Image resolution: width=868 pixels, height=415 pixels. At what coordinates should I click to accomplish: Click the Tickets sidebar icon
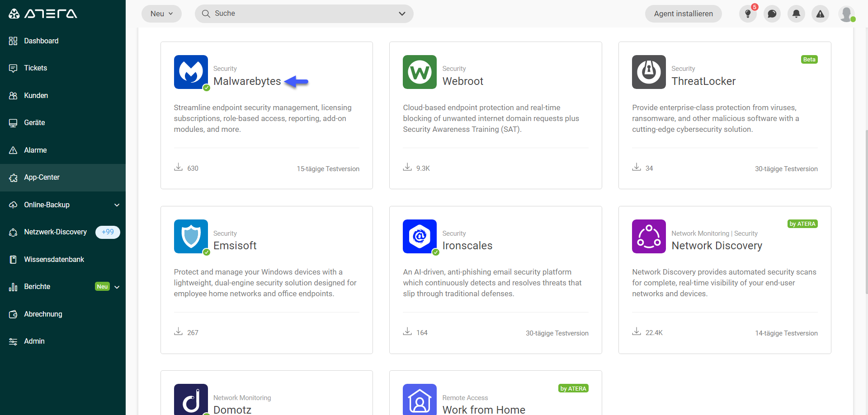[13, 68]
